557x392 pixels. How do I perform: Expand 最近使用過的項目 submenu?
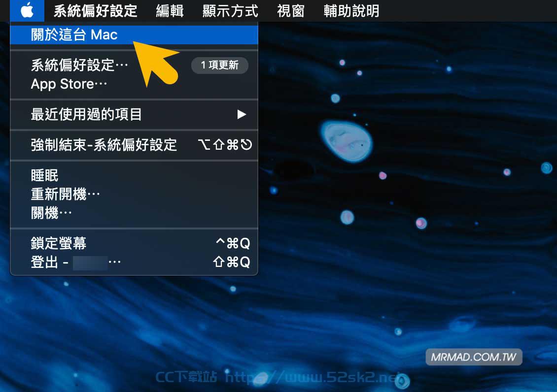pyautogui.click(x=134, y=115)
